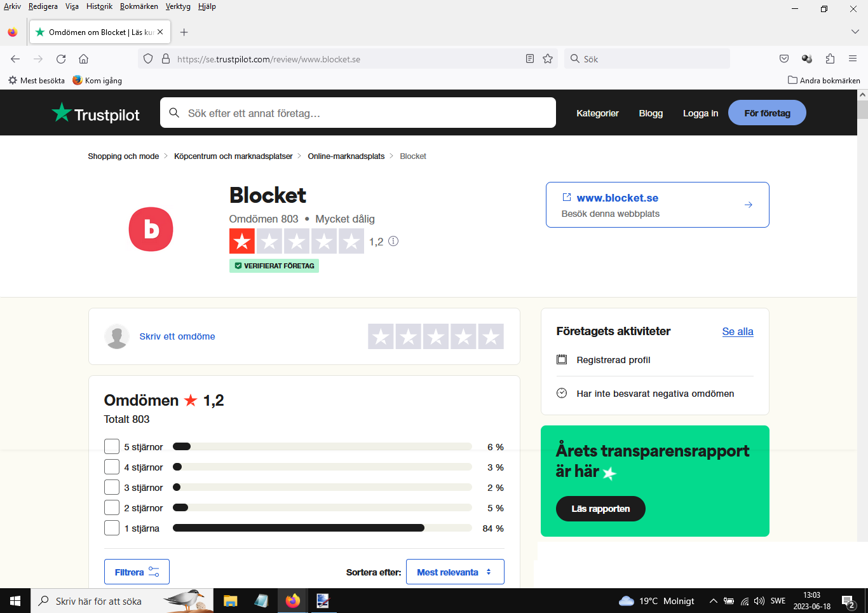Select first star in write-review rating

pyautogui.click(x=381, y=336)
